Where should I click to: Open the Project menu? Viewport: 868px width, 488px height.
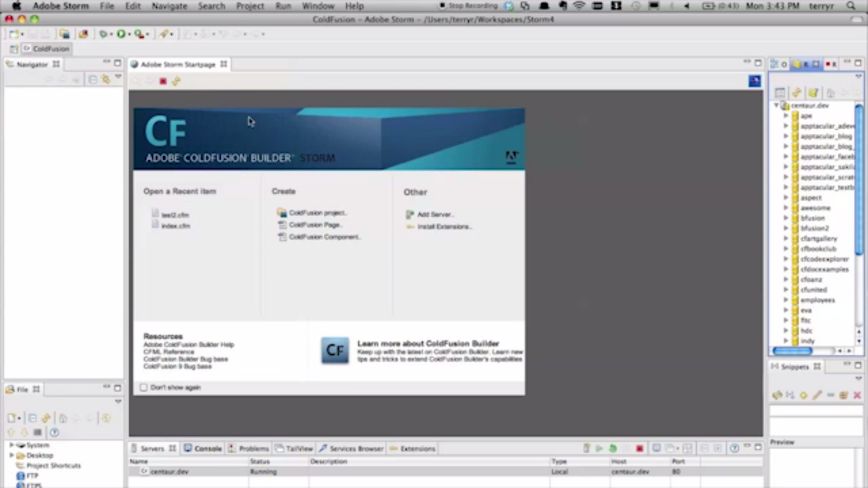coord(250,6)
